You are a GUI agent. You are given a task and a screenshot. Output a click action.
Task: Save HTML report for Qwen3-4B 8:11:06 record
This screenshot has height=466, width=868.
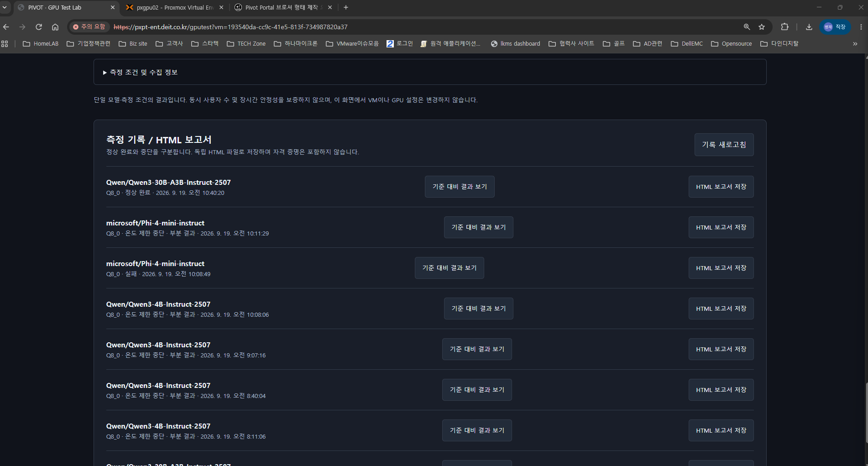tap(721, 430)
